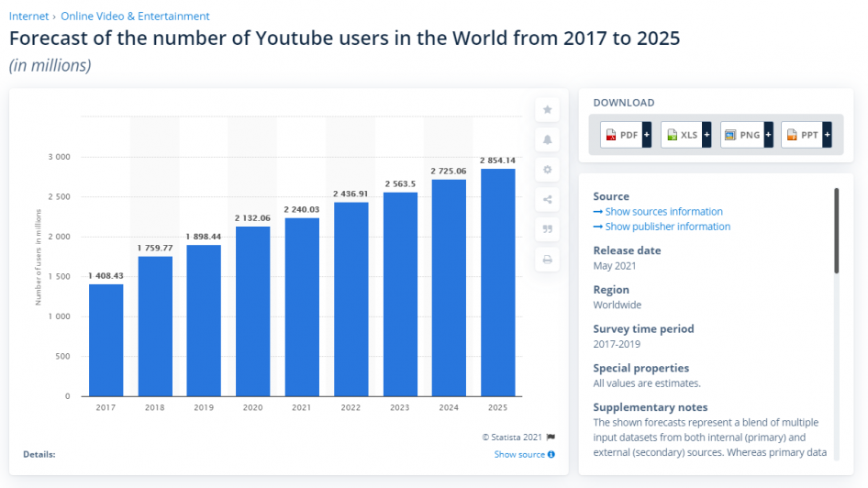Screen dimensions: 868x488
Task: Click 'All values are estimates.' text
Action: tap(647, 383)
